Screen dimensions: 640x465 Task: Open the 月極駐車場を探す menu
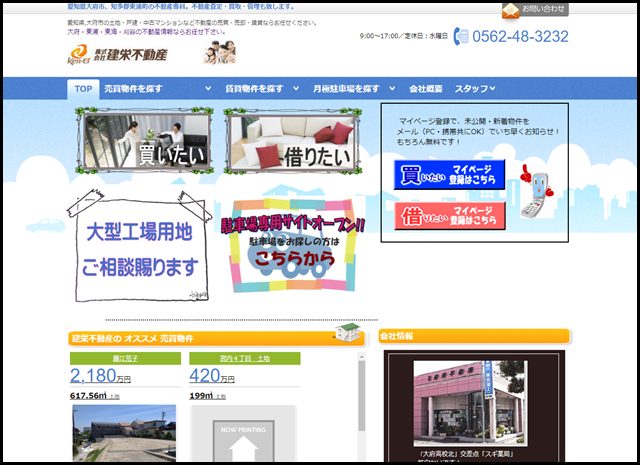coord(346,89)
